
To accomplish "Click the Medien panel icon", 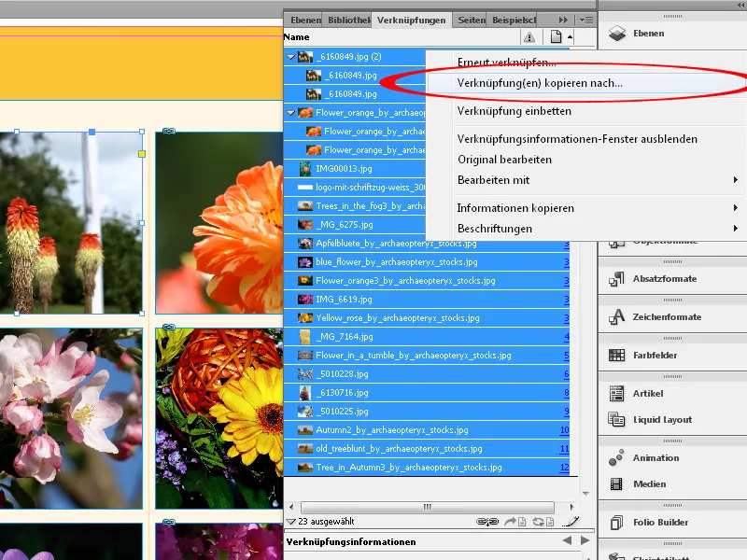I will coord(616,483).
